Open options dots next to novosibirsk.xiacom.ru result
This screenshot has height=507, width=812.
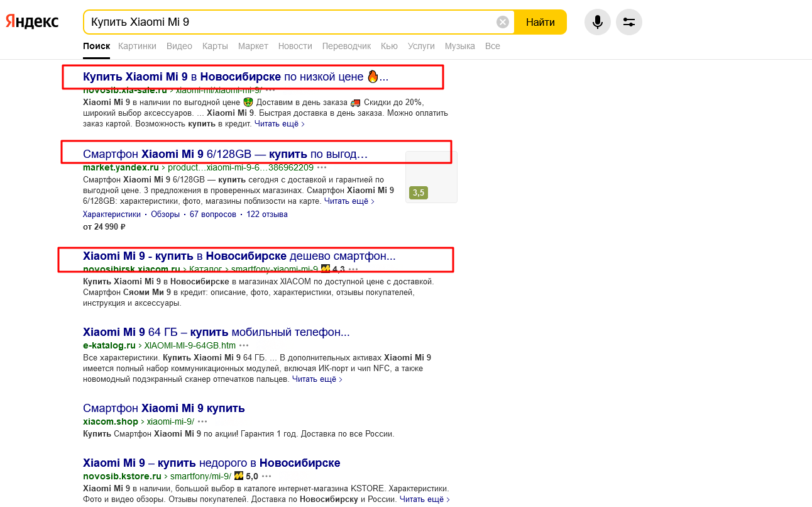[x=353, y=269]
